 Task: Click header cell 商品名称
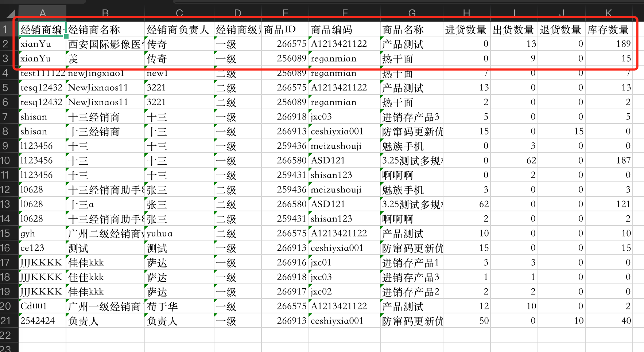(412, 29)
